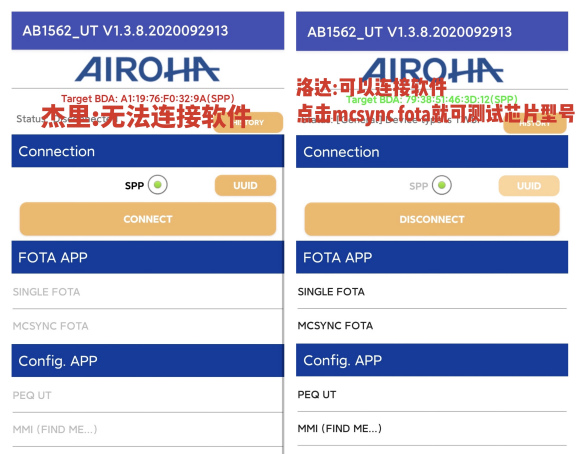The width and height of the screenshot is (580, 454).
Task: Click Config. APP header in right screen
Action: click(x=432, y=360)
